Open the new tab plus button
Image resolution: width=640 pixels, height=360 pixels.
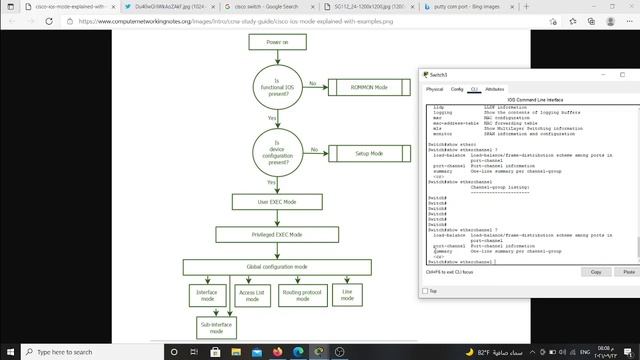[526, 7]
